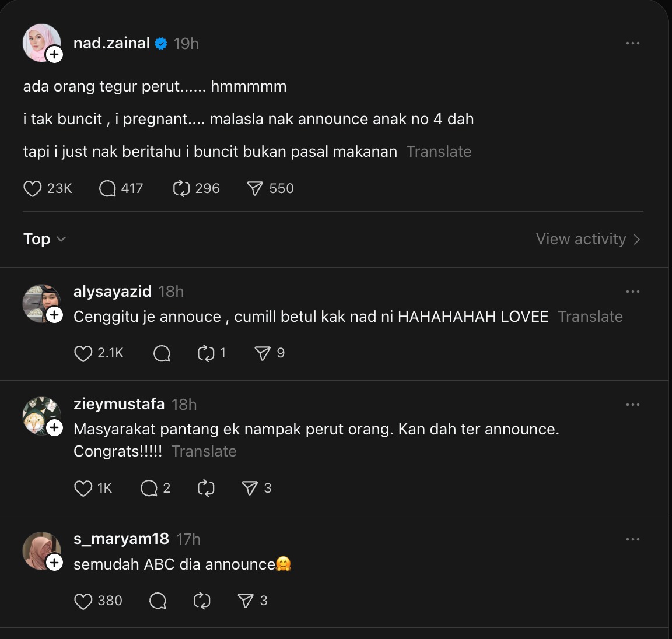Translate nad.zainal's post text
The width and height of the screenshot is (672, 639).
coord(439,152)
